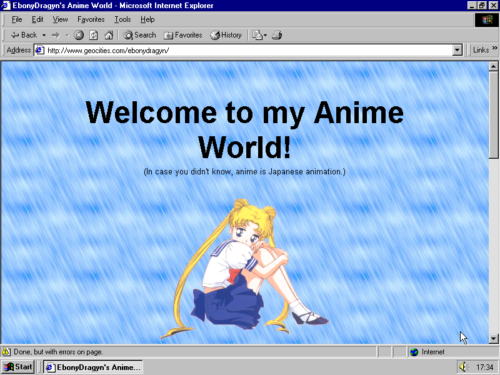
Task: Open the Favorites toolbar button
Action: [x=183, y=35]
